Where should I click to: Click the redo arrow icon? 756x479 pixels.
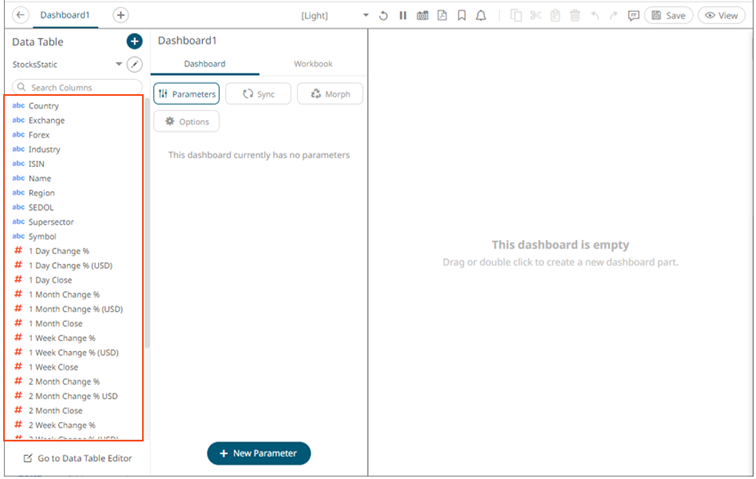[614, 15]
